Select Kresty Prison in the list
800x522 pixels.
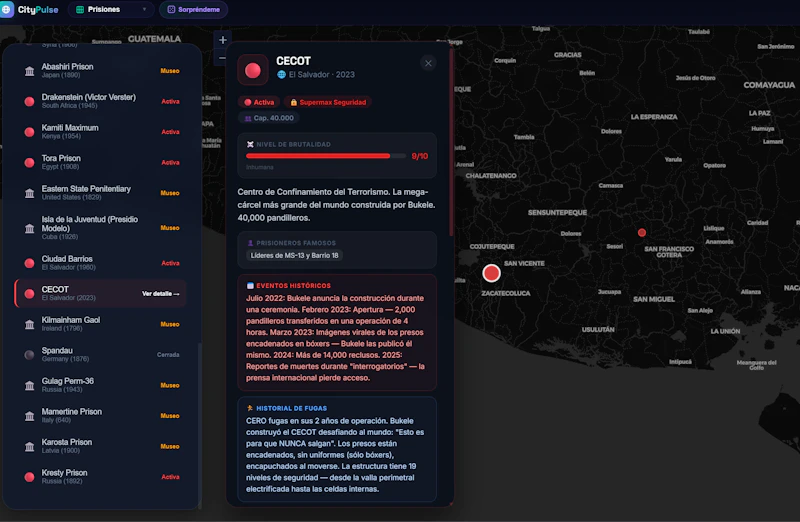pos(101,477)
